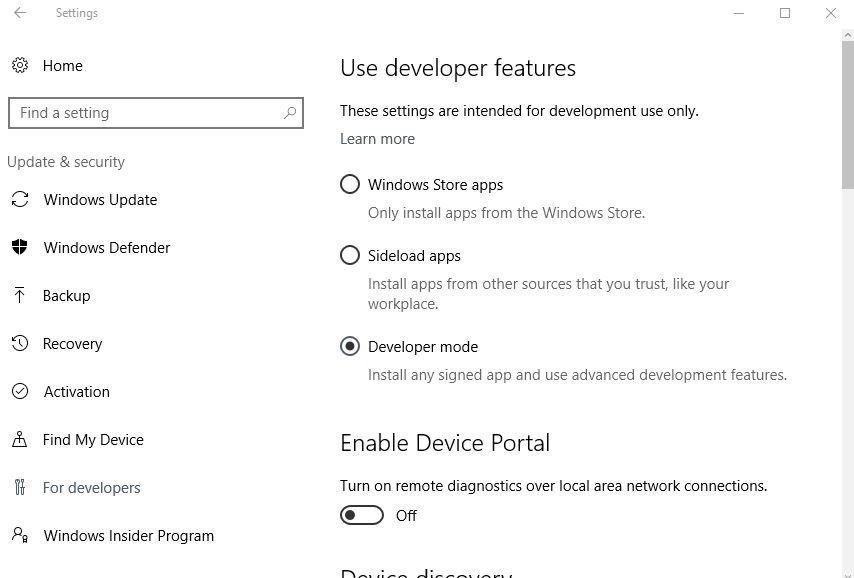Click the 'Install apps from other sources' description

tap(548, 294)
